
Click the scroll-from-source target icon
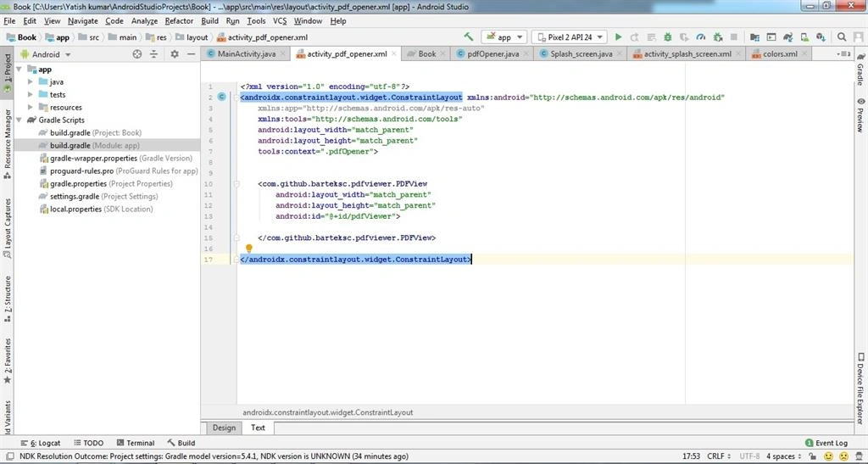tap(137, 54)
